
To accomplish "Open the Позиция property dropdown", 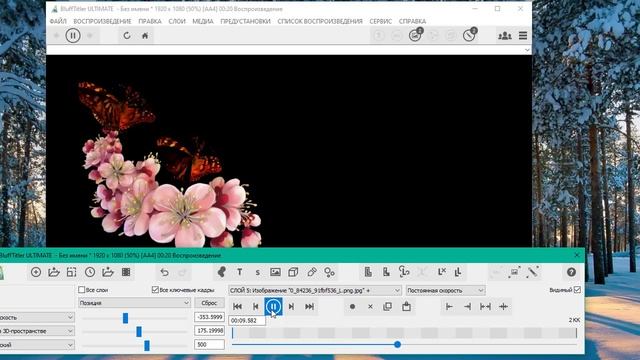I will click(x=134, y=303).
